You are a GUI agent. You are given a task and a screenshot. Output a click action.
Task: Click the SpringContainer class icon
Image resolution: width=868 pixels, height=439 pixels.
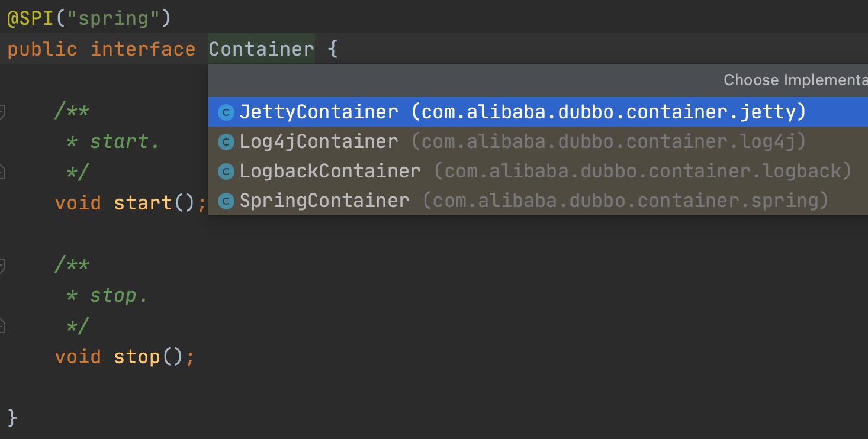pos(226,201)
